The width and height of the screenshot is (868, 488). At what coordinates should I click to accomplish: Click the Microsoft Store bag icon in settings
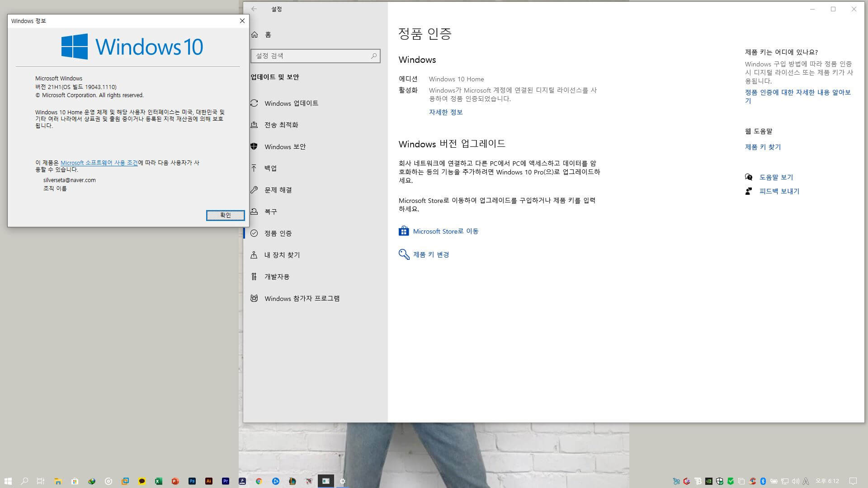click(x=404, y=231)
